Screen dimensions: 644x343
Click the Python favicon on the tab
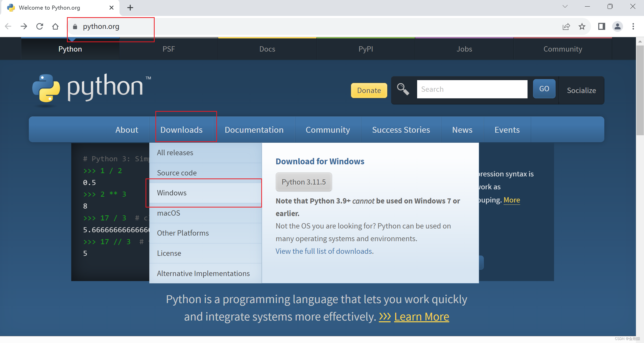(x=11, y=8)
